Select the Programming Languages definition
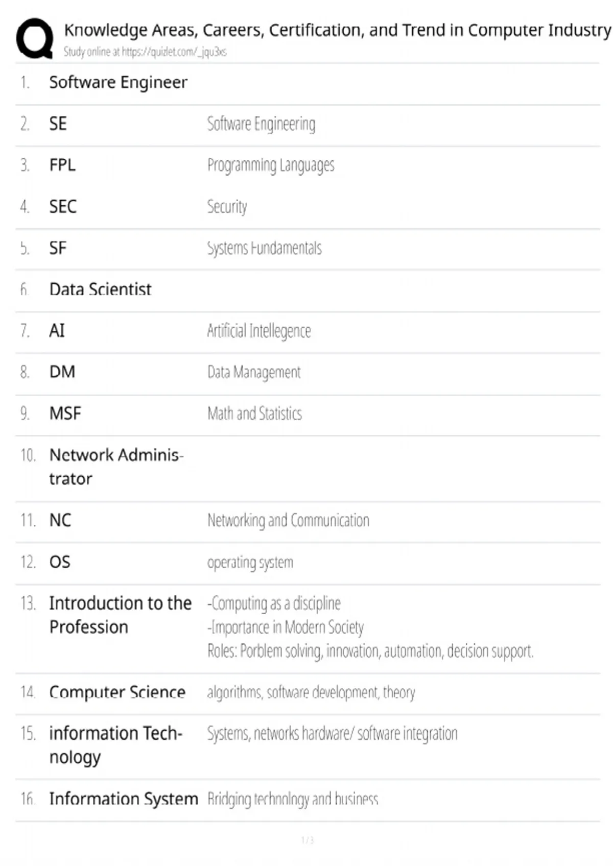 coord(271,165)
